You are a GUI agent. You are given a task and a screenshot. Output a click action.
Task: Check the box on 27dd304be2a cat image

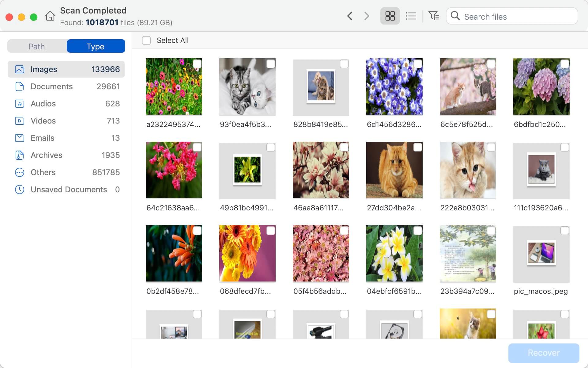[x=418, y=148]
